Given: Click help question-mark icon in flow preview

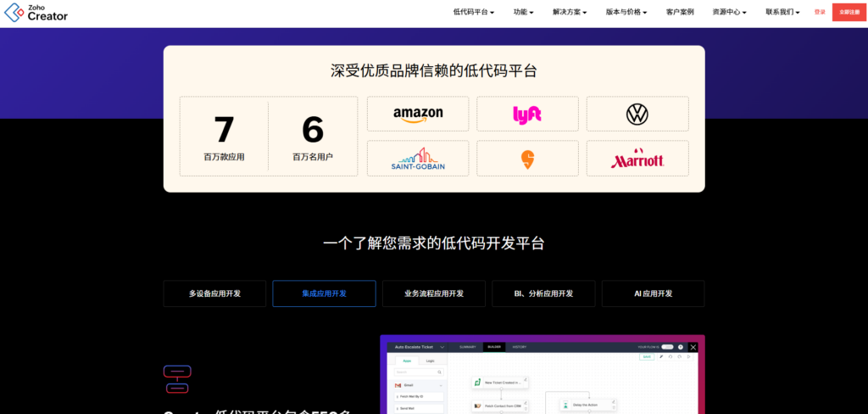Looking at the screenshot, I should click(x=680, y=347).
